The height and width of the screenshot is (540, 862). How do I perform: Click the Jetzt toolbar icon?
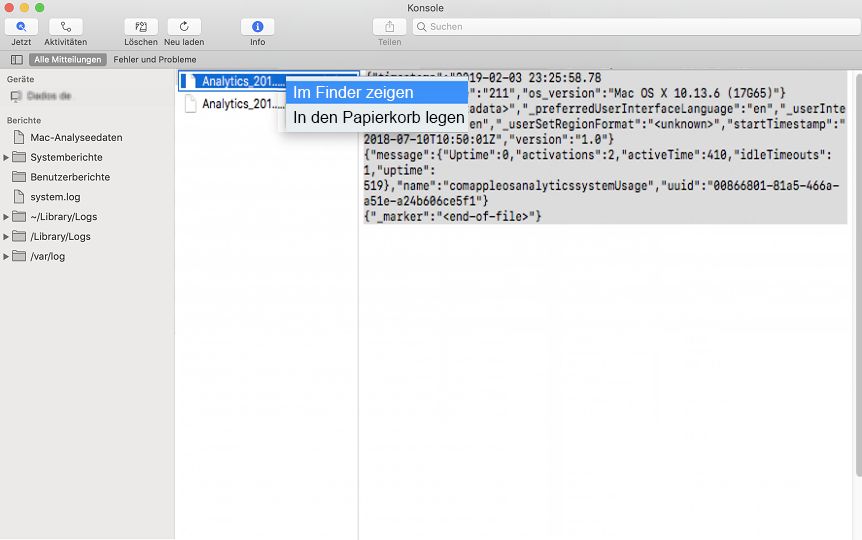pyautogui.click(x=21, y=26)
